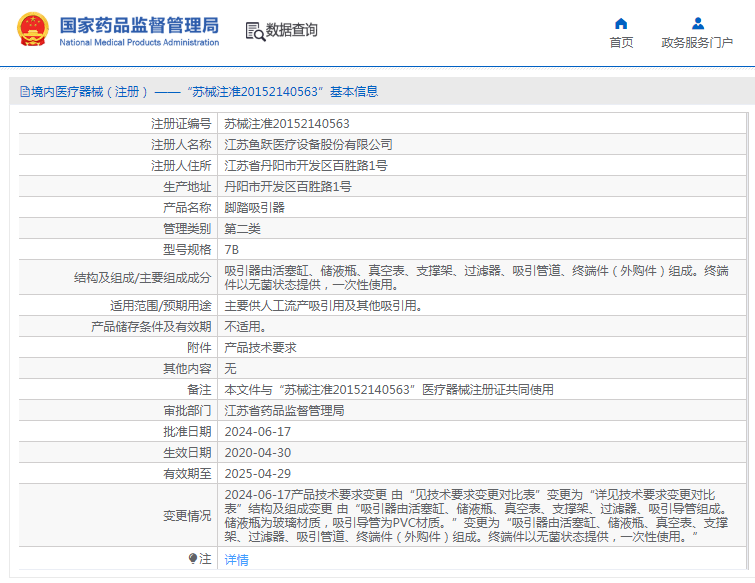Open the 数据查询 search icon
Screen dimensions: 755x583
coord(255,31)
